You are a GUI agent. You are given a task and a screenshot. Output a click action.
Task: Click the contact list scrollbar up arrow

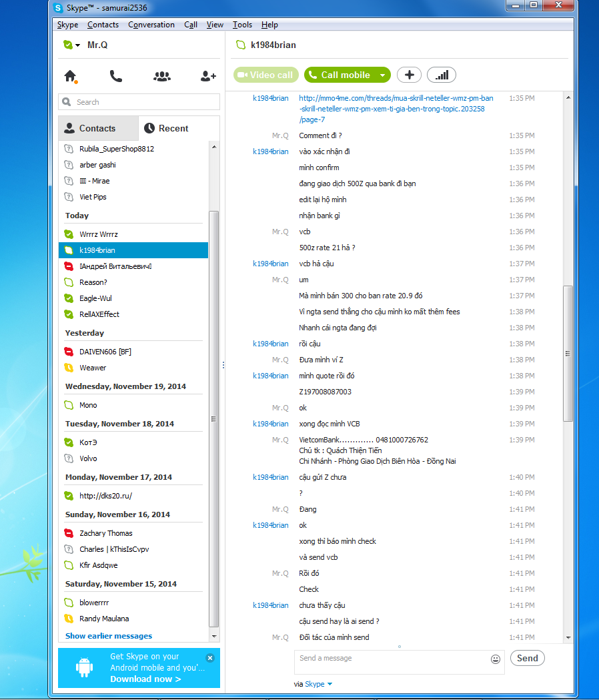point(214,147)
